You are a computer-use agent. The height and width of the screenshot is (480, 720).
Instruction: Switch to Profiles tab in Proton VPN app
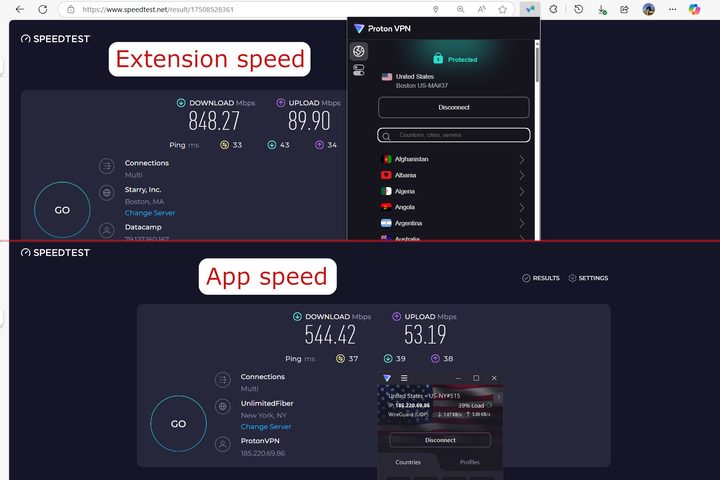[469, 462]
